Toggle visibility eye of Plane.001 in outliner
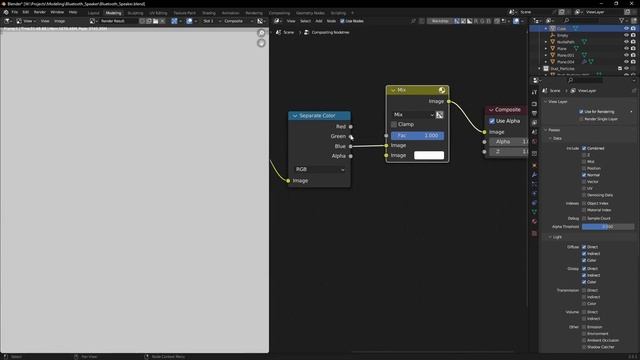The image size is (640, 360). (626, 55)
